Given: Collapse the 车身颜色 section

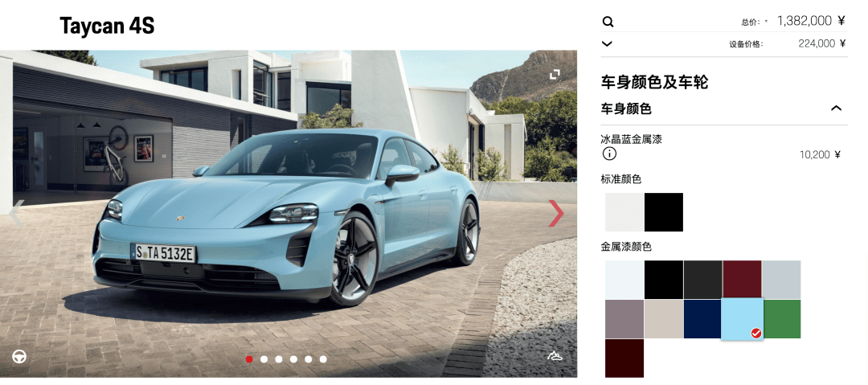Looking at the screenshot, I should click(x=836, y=109).
